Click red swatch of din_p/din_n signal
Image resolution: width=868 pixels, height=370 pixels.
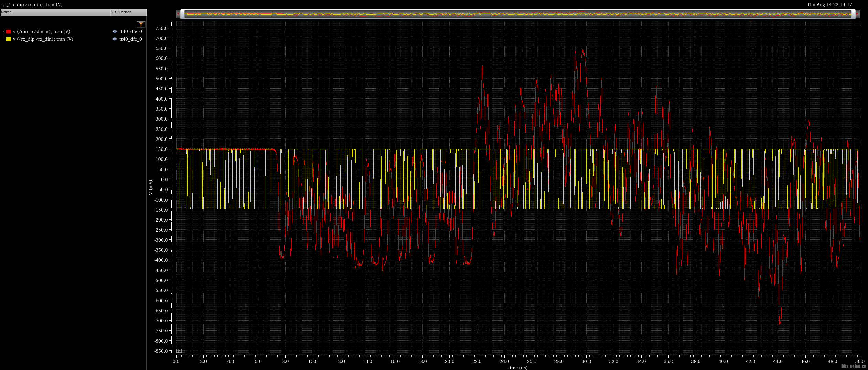click(x=8, y=31)
